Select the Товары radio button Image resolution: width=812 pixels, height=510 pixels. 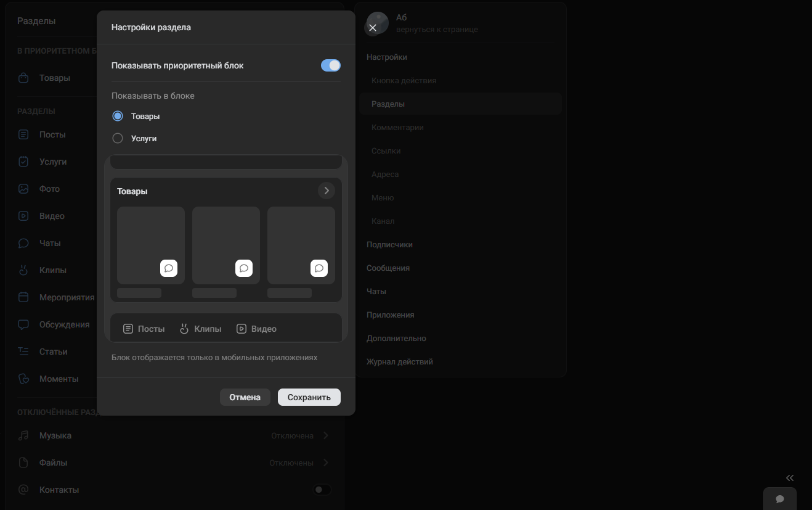(118, 116)
